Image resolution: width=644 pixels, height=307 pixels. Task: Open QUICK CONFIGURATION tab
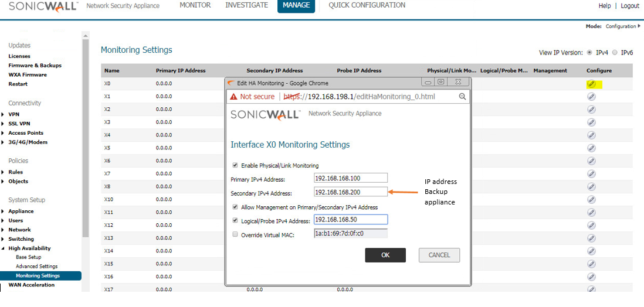point(367,5)
